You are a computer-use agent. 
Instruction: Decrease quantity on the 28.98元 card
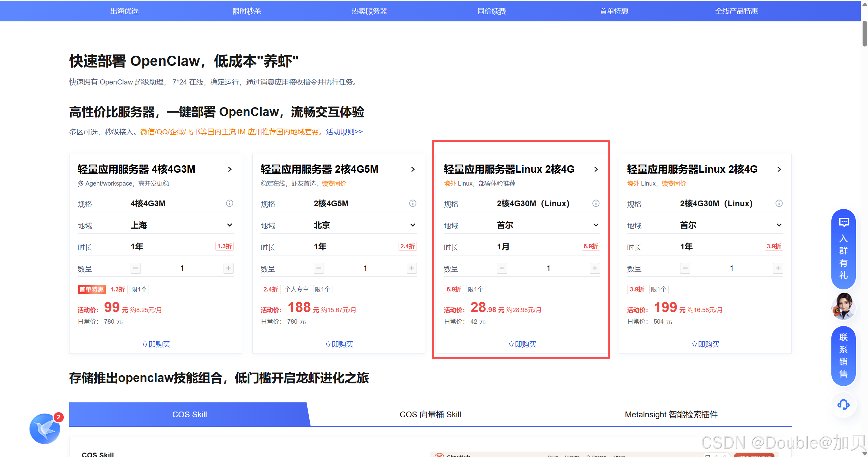pyautogui.click(x=502, y=268)
